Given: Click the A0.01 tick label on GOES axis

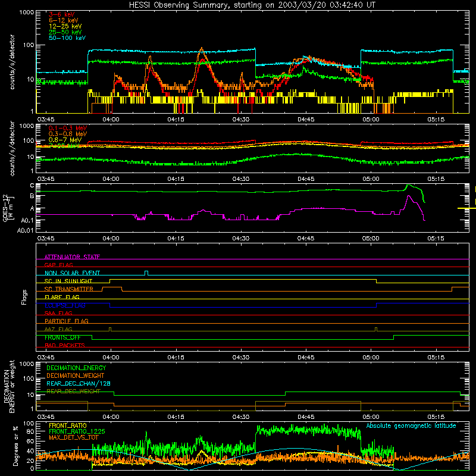Looking at the screenshot, I should click(26, 230).
